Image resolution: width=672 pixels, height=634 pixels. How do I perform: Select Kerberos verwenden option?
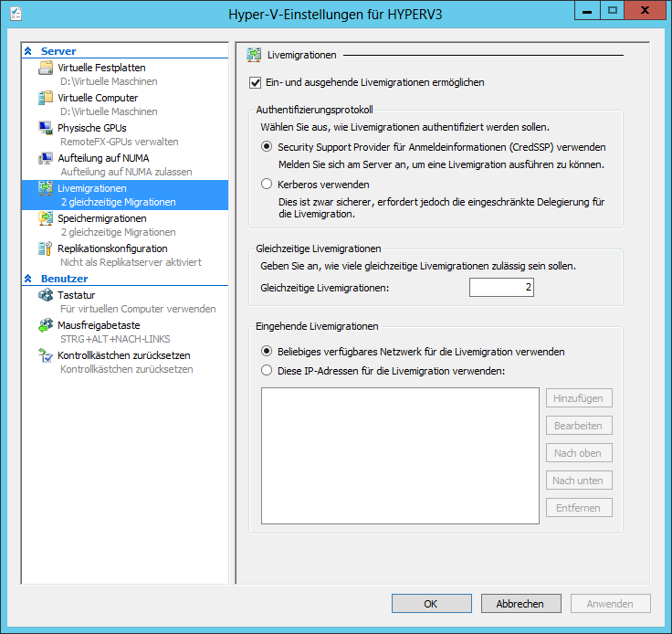tap(267, 184)
